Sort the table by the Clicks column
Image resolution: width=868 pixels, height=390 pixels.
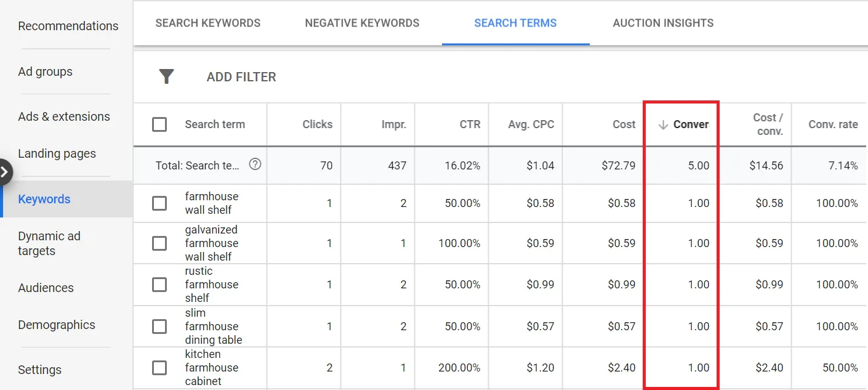pyautogui.click(x=317, y=124)
